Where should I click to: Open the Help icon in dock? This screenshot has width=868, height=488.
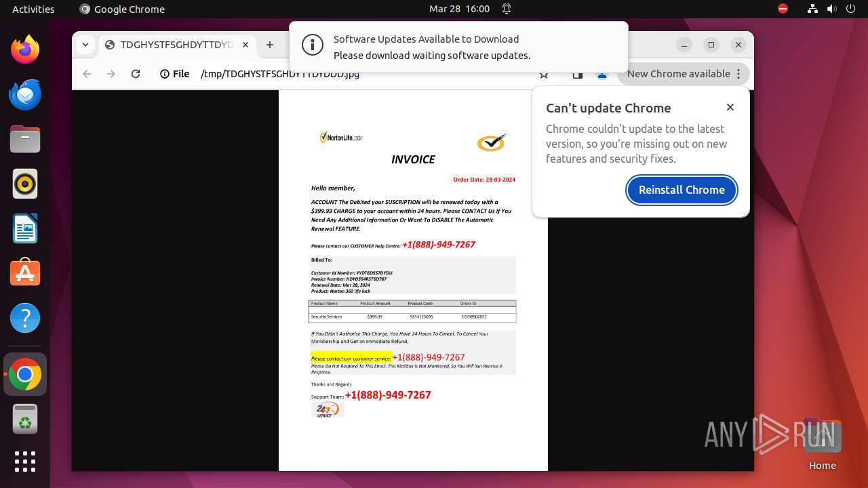coord(25,318)
